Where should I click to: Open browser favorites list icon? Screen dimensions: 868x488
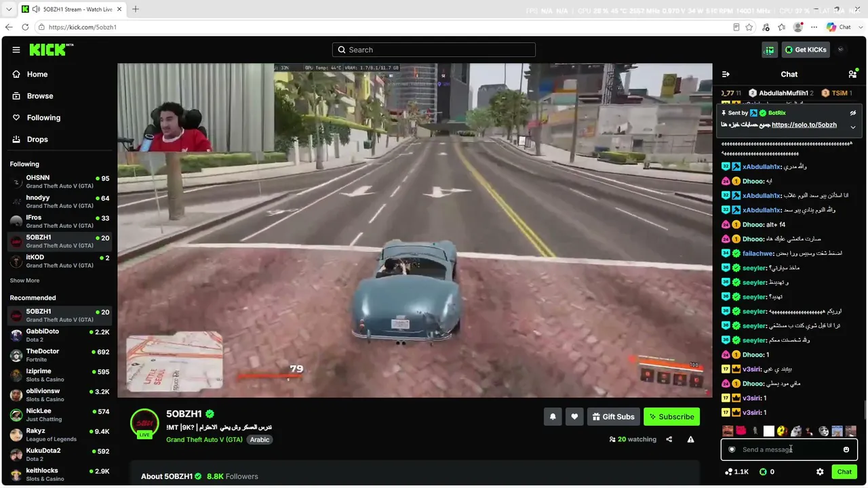pos(782,27)
